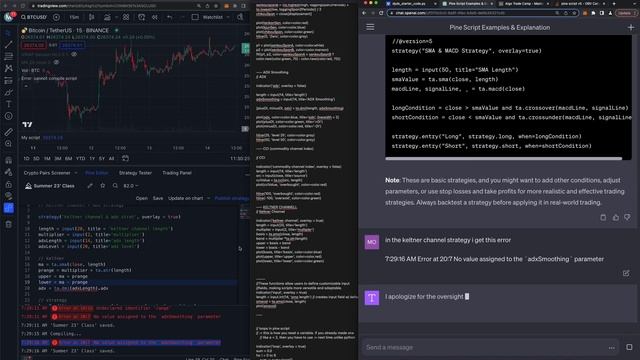Screen dimensions: 640x360
Task: Open the Crypto Pairs Screener tab
Action: coord(47,173)
